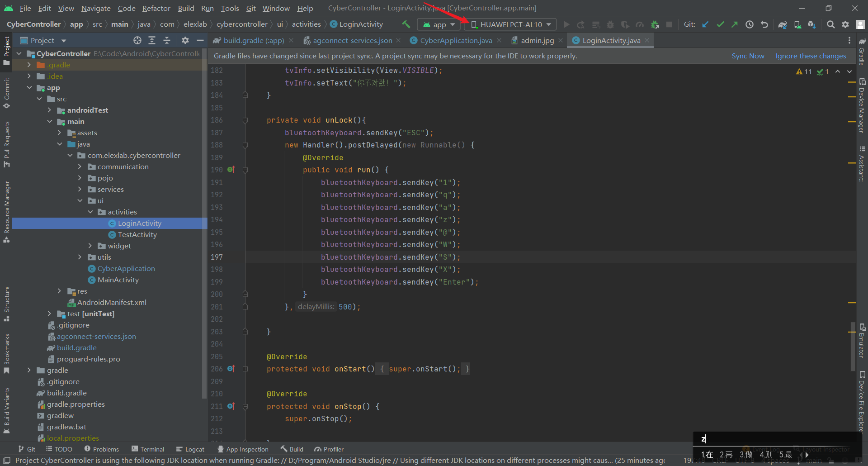
Task: Click editor tabs more options icon
Action: (x=849, y=40)
